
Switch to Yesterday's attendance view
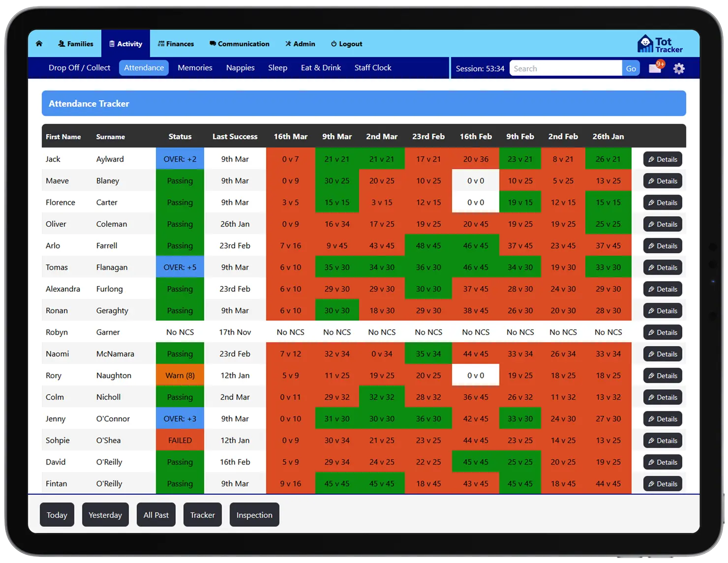coord(105,515)
